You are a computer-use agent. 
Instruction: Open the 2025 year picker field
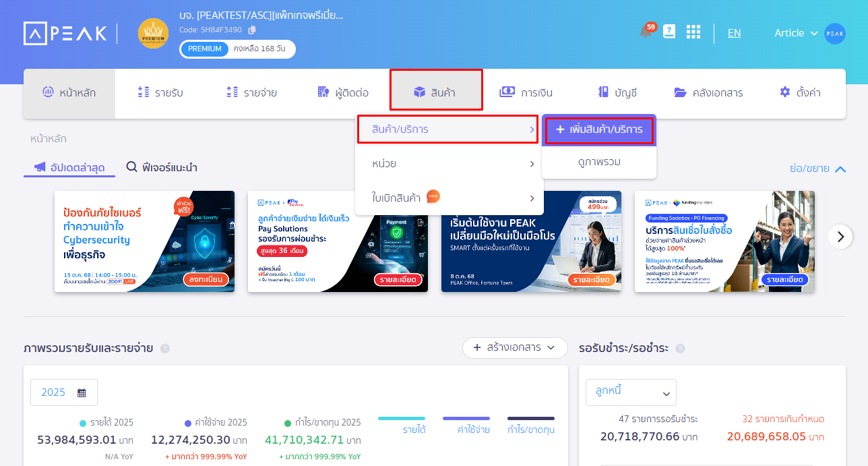64,392
